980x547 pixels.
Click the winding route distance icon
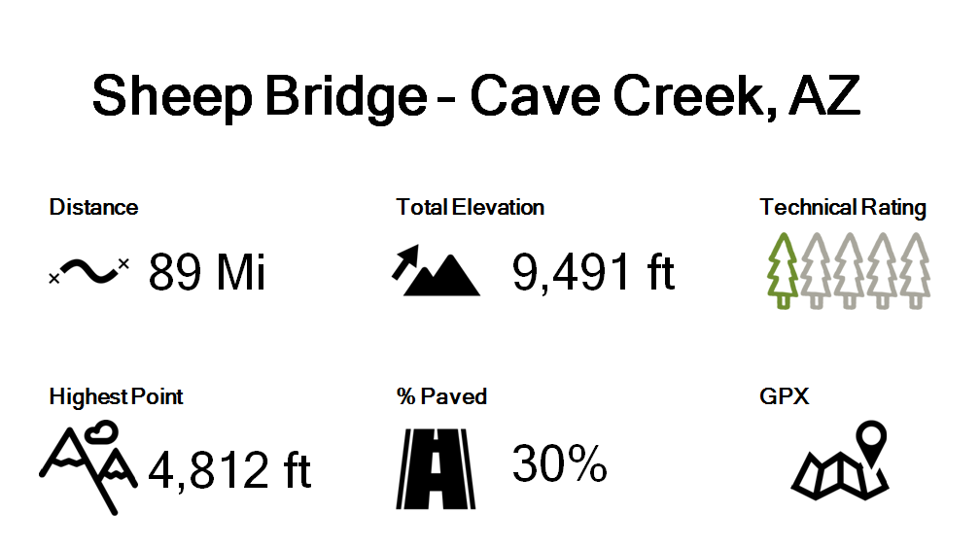coord(89,272)
